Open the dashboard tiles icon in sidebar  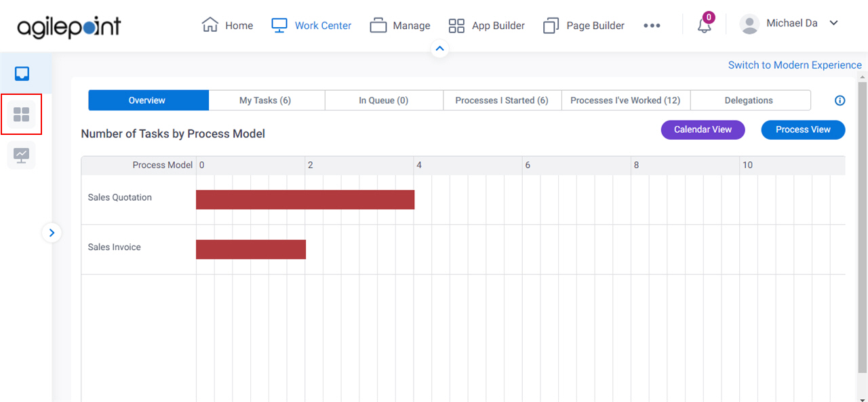[22, 115]
